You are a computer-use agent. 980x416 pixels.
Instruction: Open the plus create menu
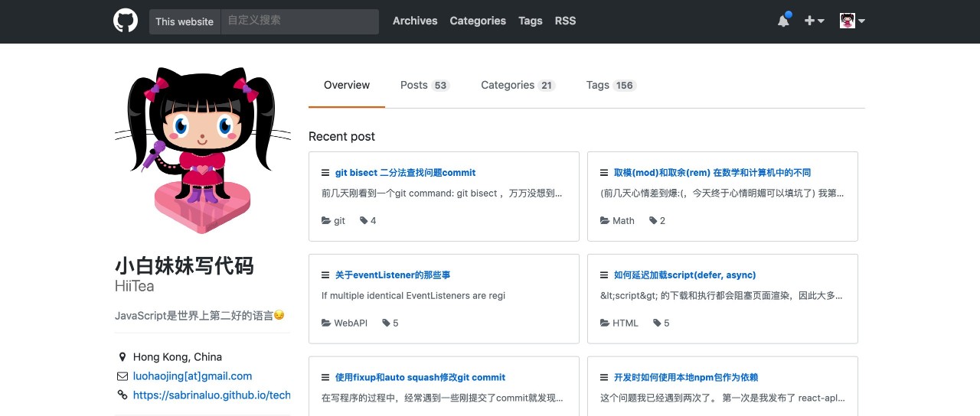(x=814, y=21)
